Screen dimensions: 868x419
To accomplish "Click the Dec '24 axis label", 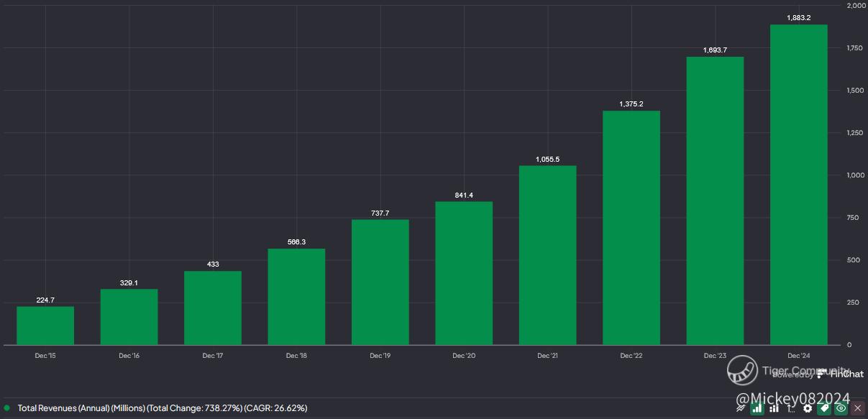I will [799, 356].
